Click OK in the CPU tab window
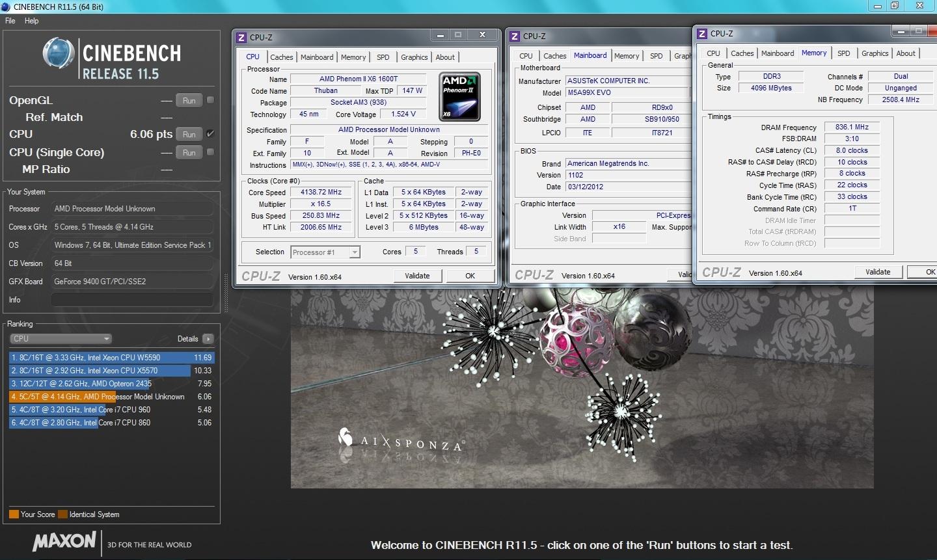The height and width of the screenshot is (560, 937). pyautogui.click(x=470, y=276)
